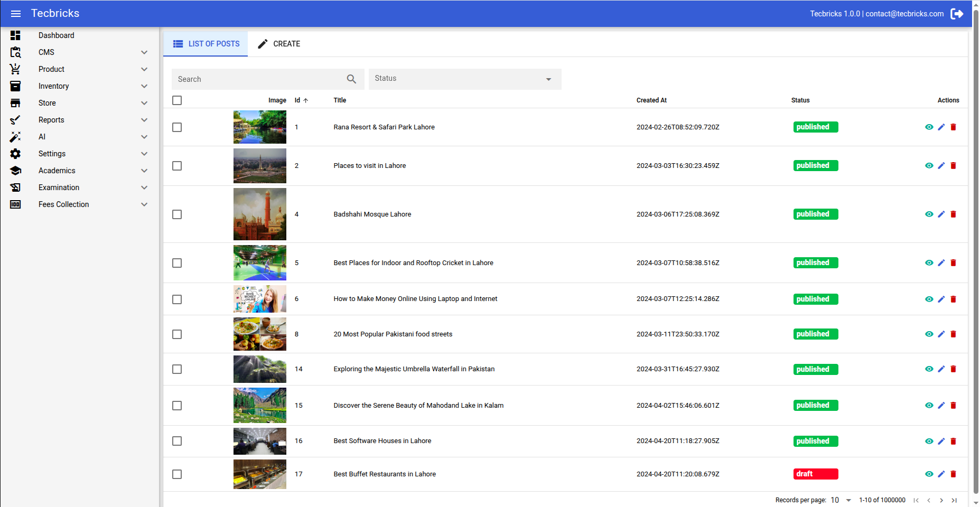Jump to last page of records
The image size is (980, 507).
coord(954,500)
